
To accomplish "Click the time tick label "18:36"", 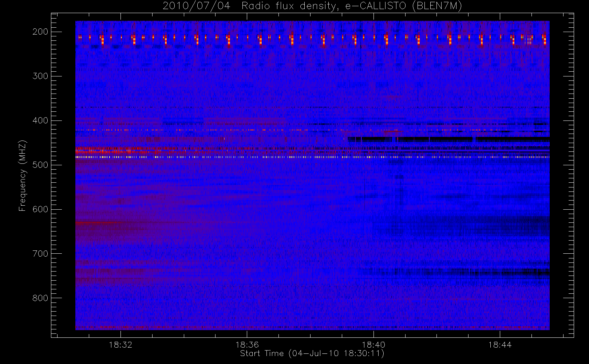I will pyautogui.click(x=247, y=345).
